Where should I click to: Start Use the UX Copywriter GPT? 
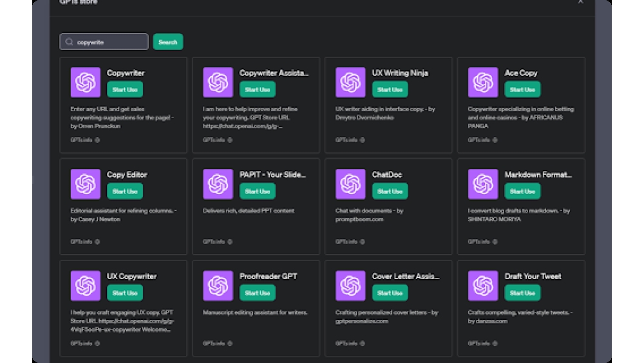[125, 293]
